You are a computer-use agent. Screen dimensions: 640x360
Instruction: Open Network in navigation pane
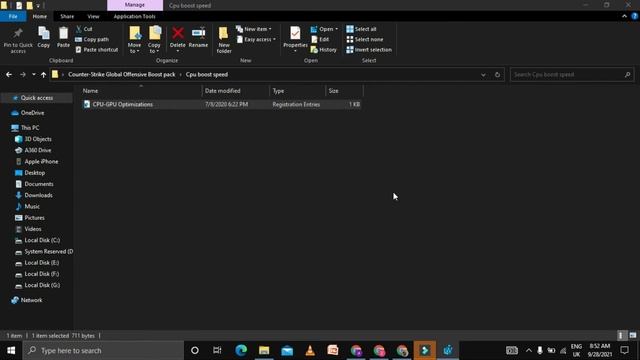point(31,300)
